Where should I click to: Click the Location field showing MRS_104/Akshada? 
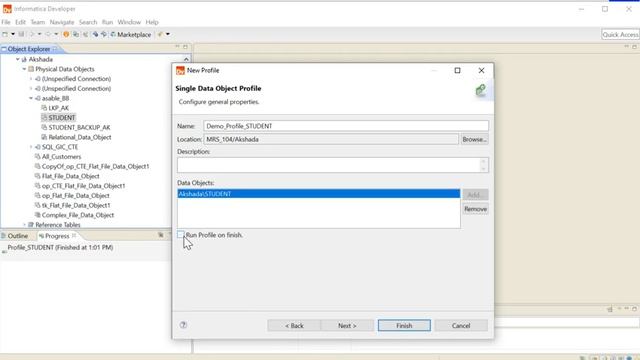tap(331, 139)
